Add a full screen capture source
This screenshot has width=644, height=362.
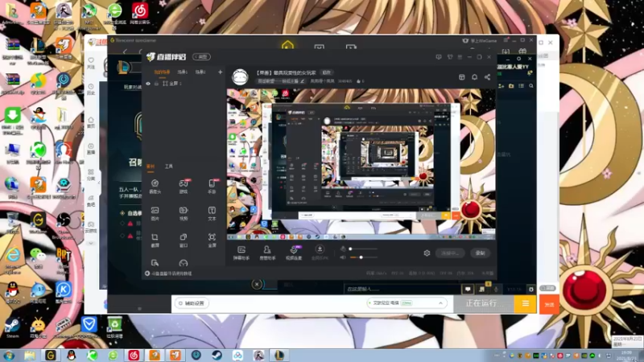[212, 241]
